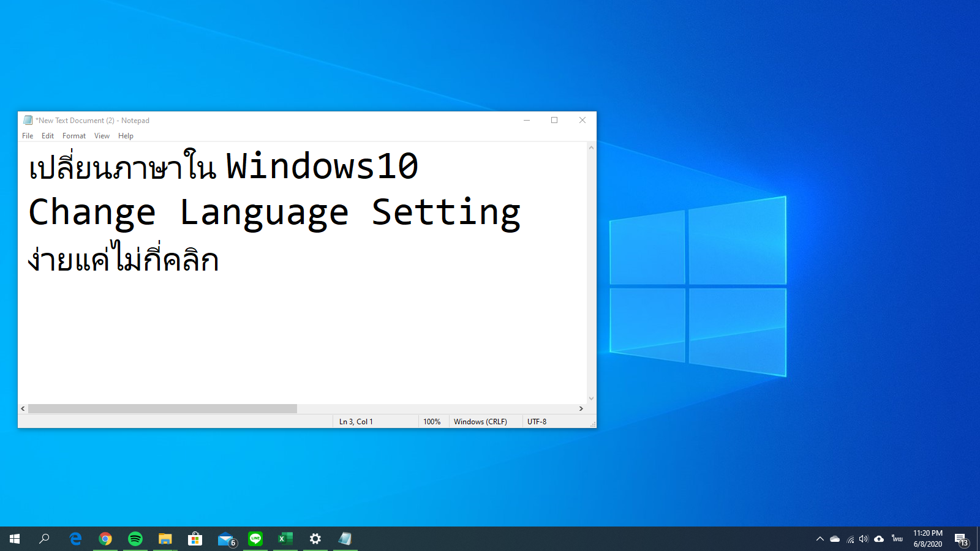Click the Windows Start button
Image resolution: width=980 pixels, height=551 pixels.
click(13, 539)
